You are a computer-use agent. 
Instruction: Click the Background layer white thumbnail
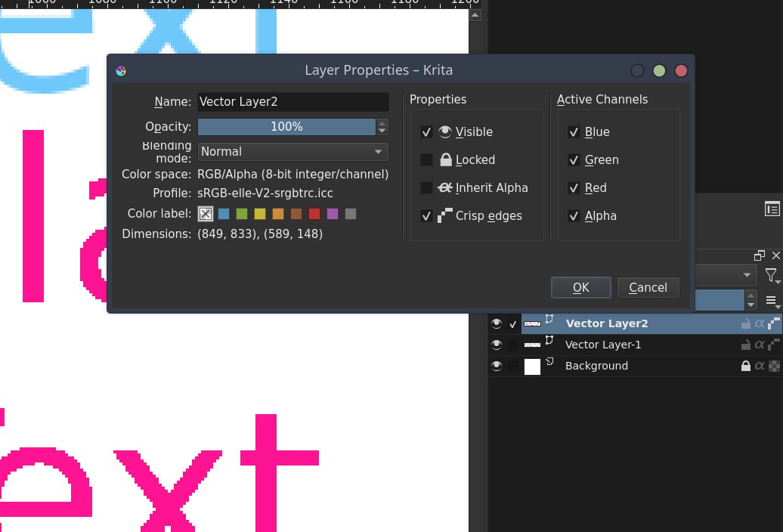click(532, 367)
